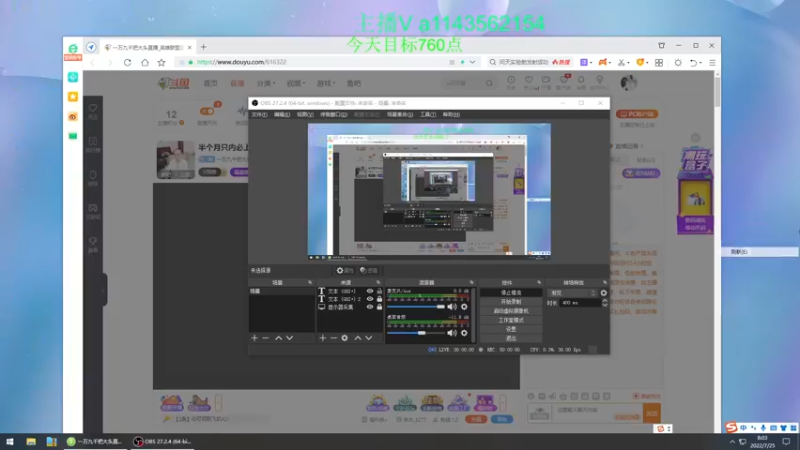This screenshot has height=450, width=800.
Task: Open source properties gear in Sources panel toolbar
Action: [x=344, y=338]
